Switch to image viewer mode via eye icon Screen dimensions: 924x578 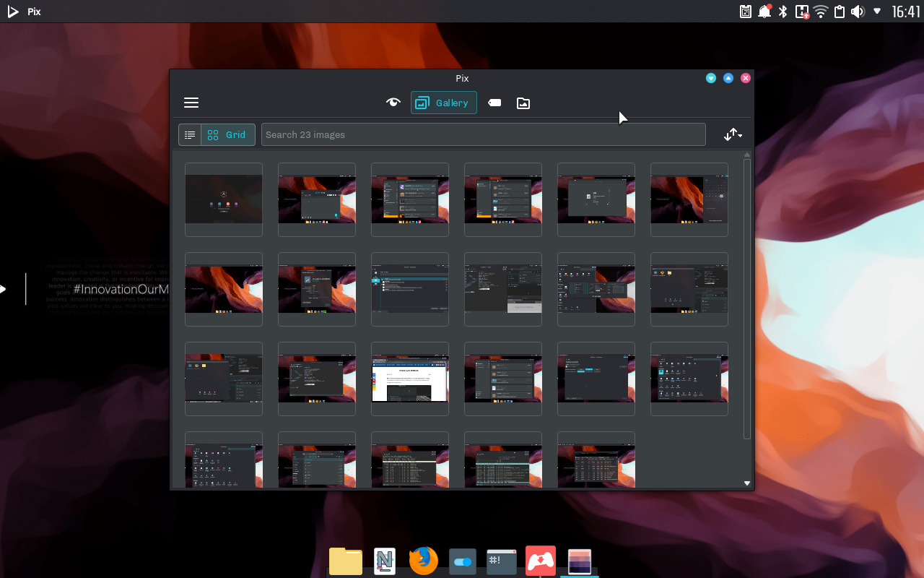(x=393, y=103)
